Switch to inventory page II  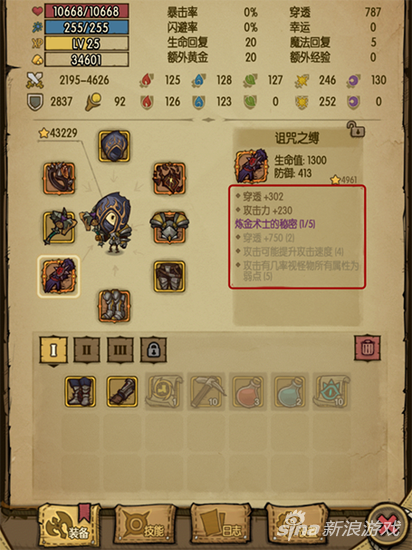pyautogui.click(x=87, y=350)
